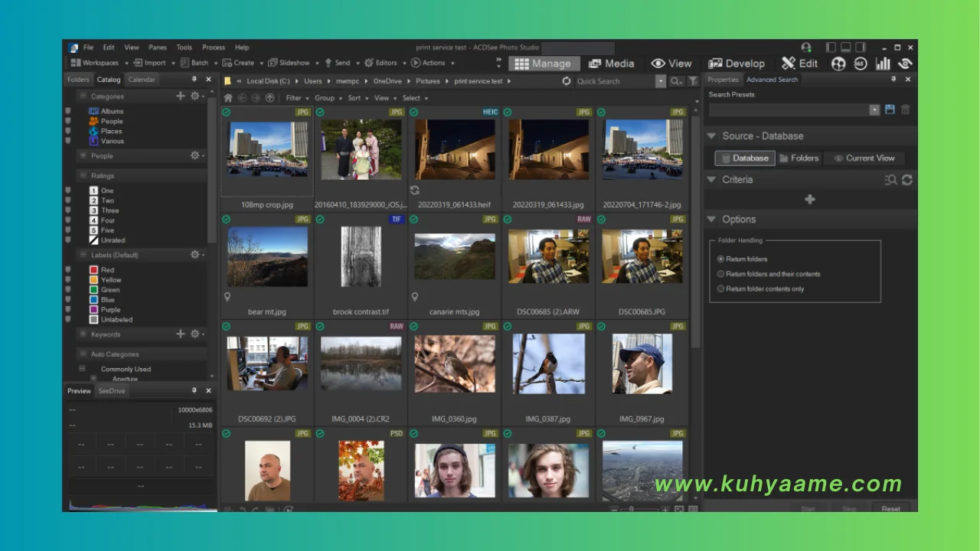The height and width of the screenshot is (551, 980).
Task: Open the Dashboard bar-chart icon
Action: (883, 64)
